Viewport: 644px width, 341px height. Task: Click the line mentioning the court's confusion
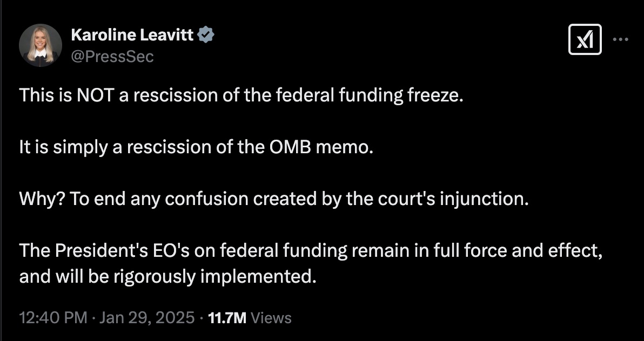273,199
